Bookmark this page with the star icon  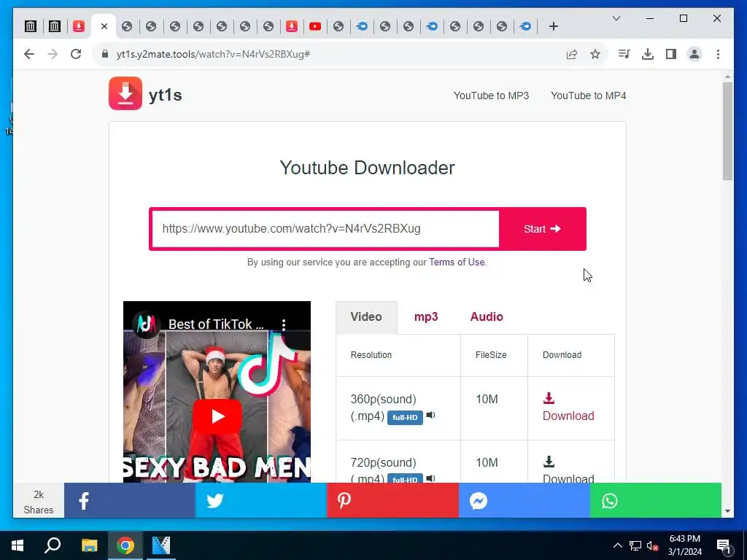point(595,54)
